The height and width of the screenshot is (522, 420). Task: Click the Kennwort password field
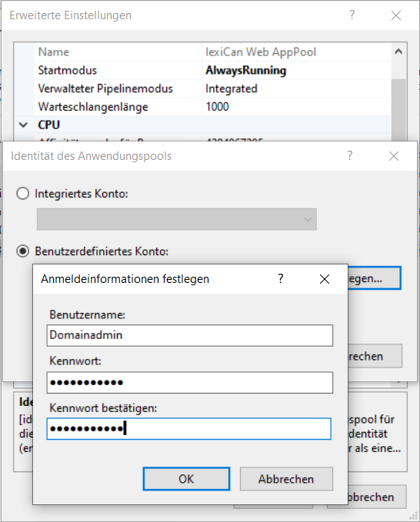tap(190, 383)
